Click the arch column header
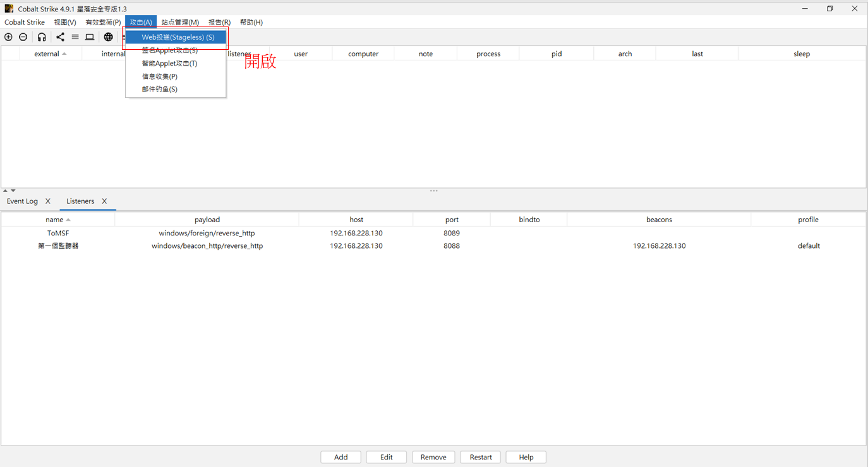Screen dimensions: 868x467 click(x=625, y=54)
